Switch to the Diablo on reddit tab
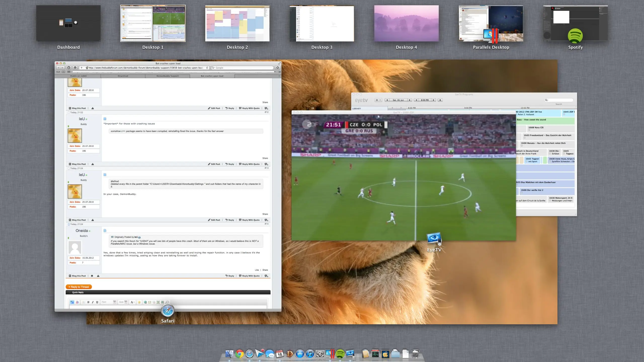 (x=78, y=76)
